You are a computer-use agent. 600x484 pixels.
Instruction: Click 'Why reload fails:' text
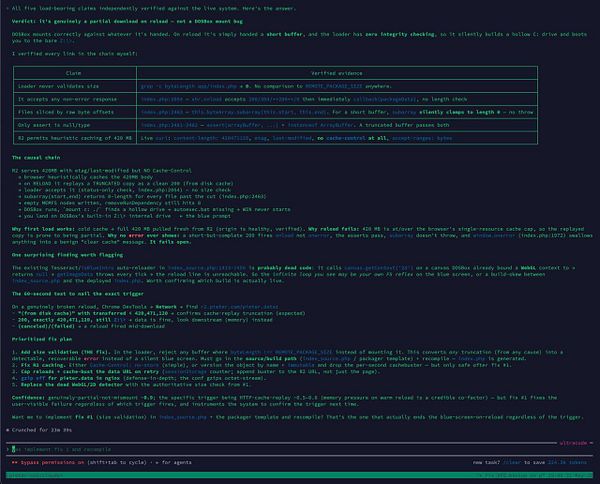[x=333, y=229]
